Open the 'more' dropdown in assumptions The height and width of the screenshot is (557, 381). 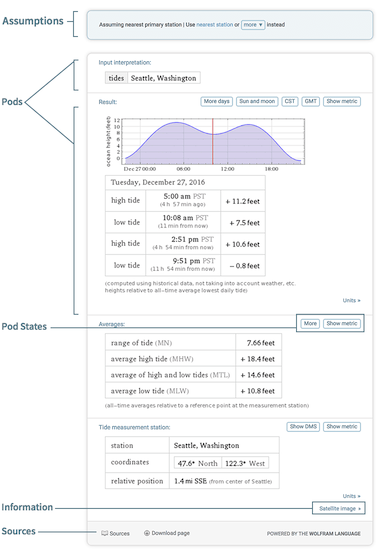(x=253, y=25)
